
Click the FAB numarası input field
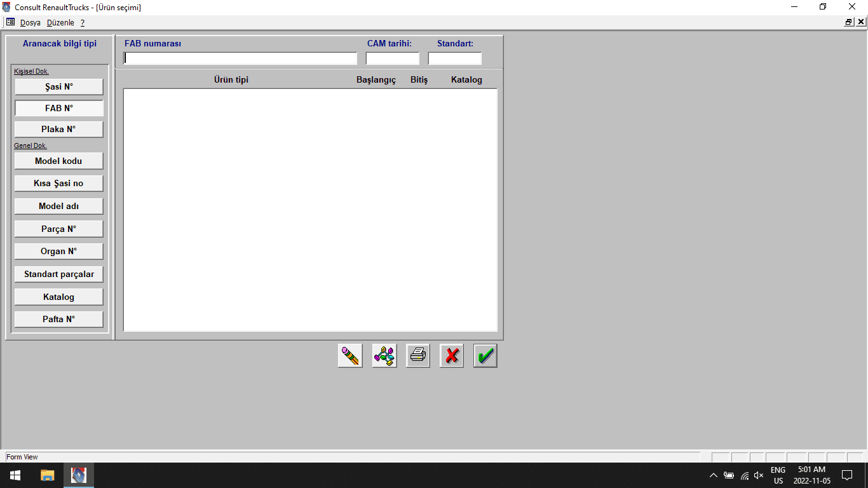241,58
